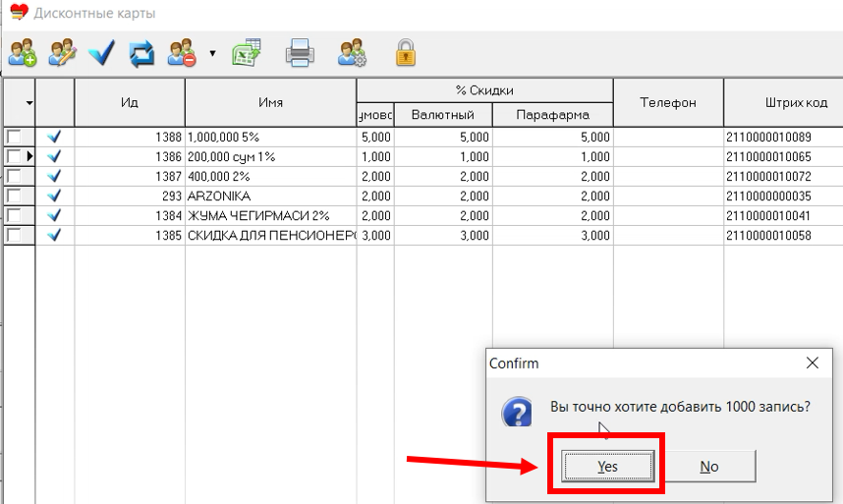The image size is (843, 504).
Task: Click the refresh arrows toolbar icon
Action: [141, 54]
